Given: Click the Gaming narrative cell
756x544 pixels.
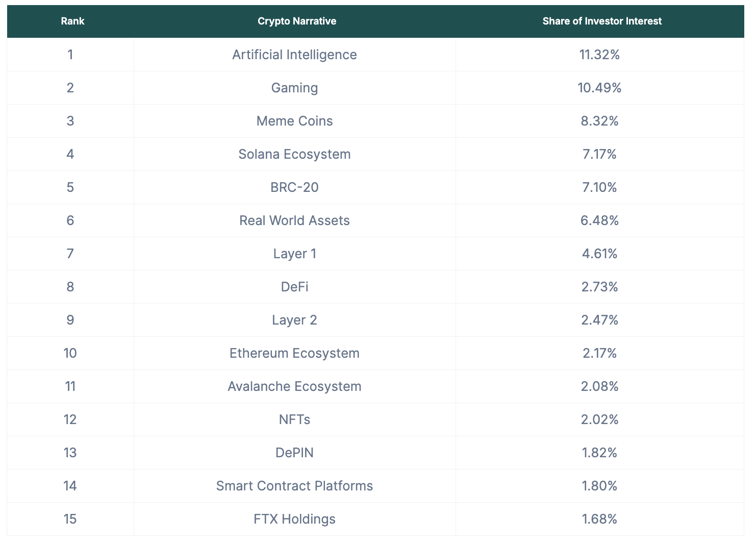Looking at the screenshot, I should pos(294,88).
